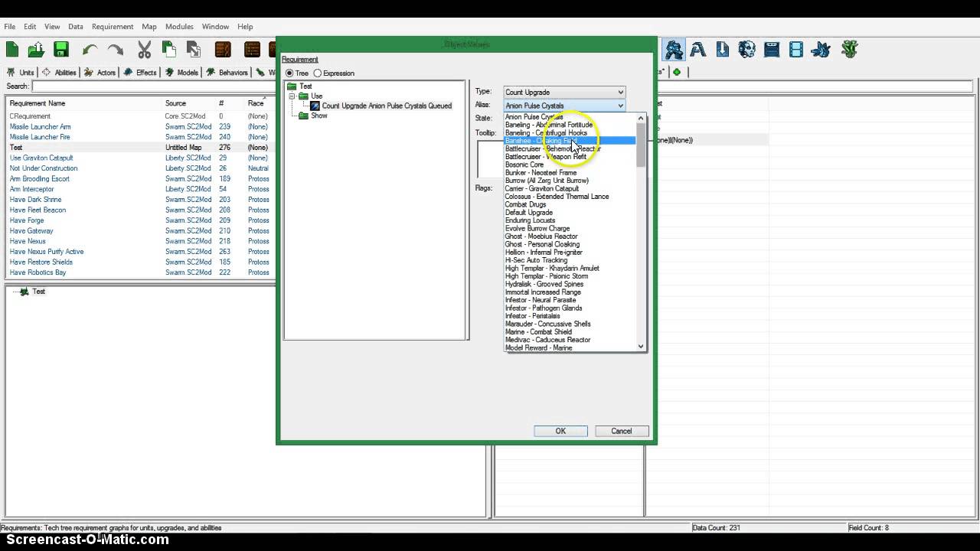This screenshot has width=980, height=551.
Task: Click the Save floppy disk icon
Action: (60, 50)
